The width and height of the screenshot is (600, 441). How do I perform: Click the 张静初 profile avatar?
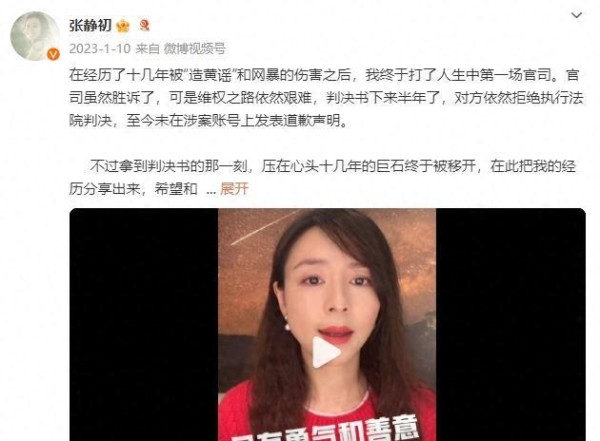[35, 36]
